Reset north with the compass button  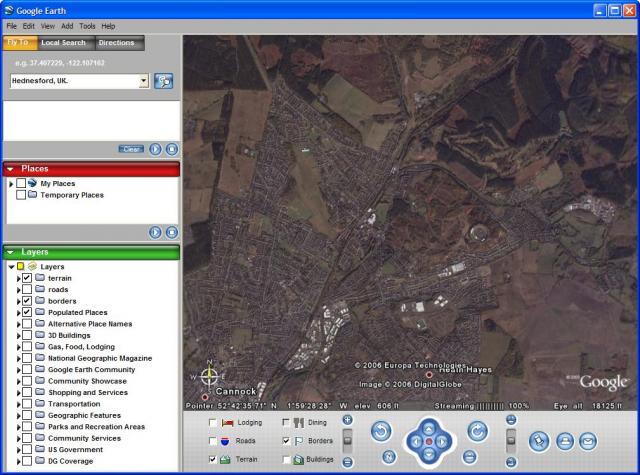tap(389, 457)
